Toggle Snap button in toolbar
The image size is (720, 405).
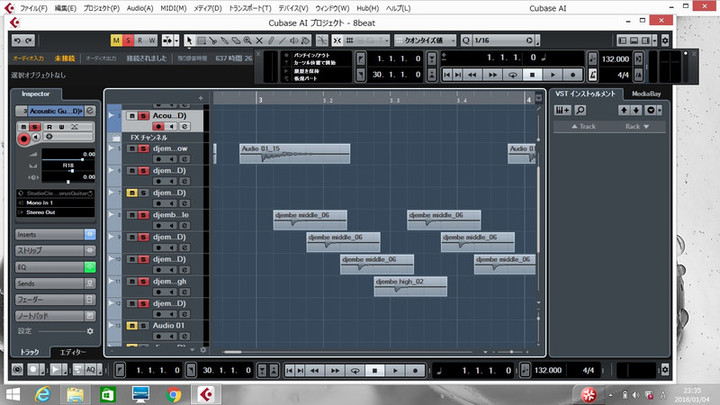click(338, 40)
